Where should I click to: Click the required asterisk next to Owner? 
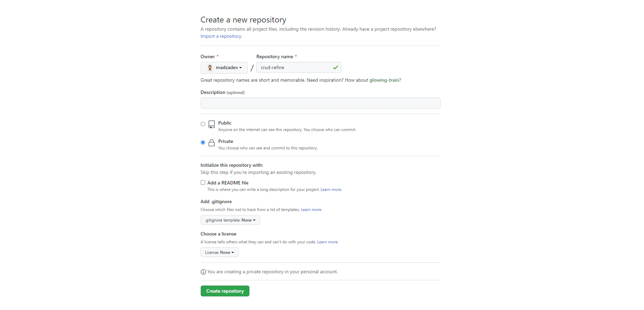(x=218, y=56)
